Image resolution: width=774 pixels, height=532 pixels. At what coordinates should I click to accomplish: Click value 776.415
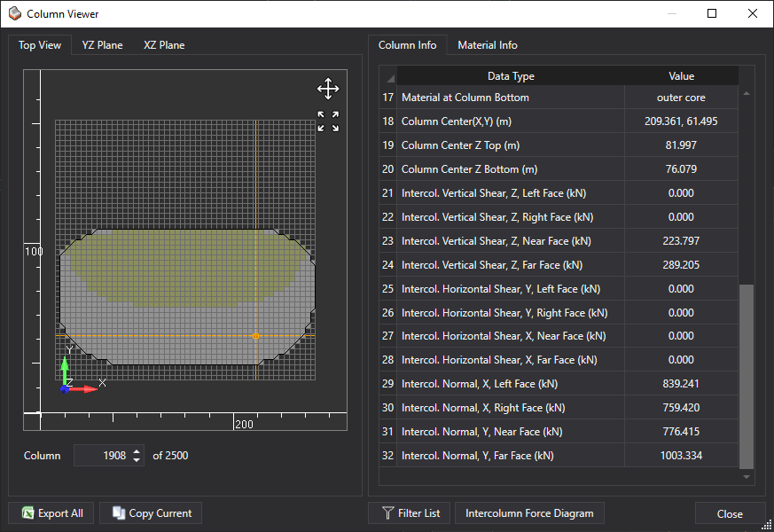tap(681, 431)
